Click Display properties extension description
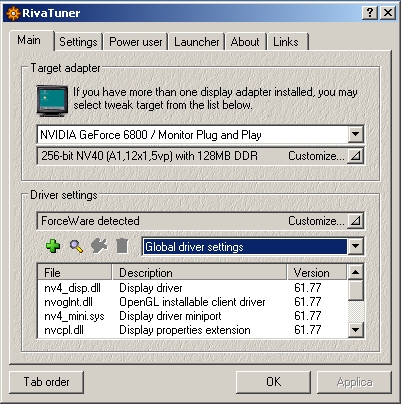This screenshot has height=404, width=401. [185, 330]
